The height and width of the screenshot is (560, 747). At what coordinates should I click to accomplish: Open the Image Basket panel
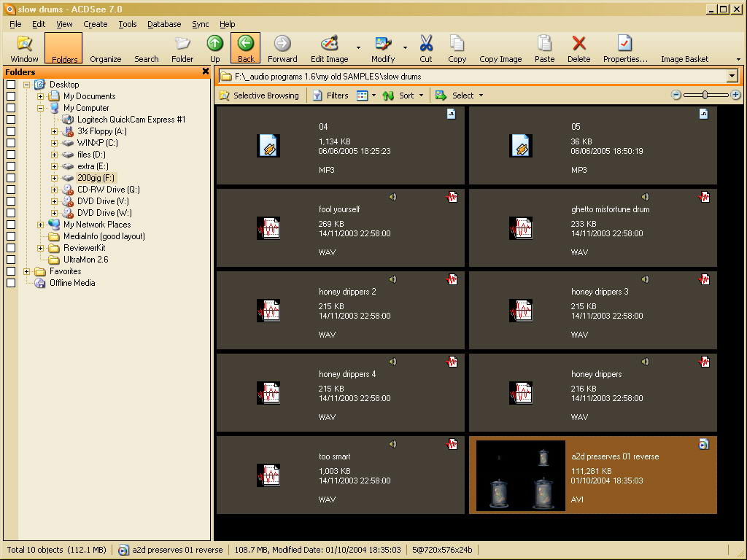[684, 48]
